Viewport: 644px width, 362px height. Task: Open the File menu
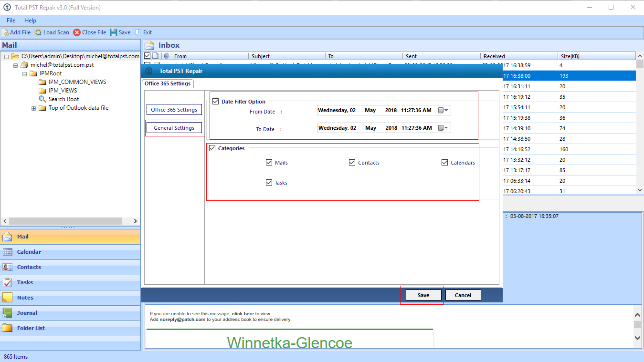[x=11, y=21]
